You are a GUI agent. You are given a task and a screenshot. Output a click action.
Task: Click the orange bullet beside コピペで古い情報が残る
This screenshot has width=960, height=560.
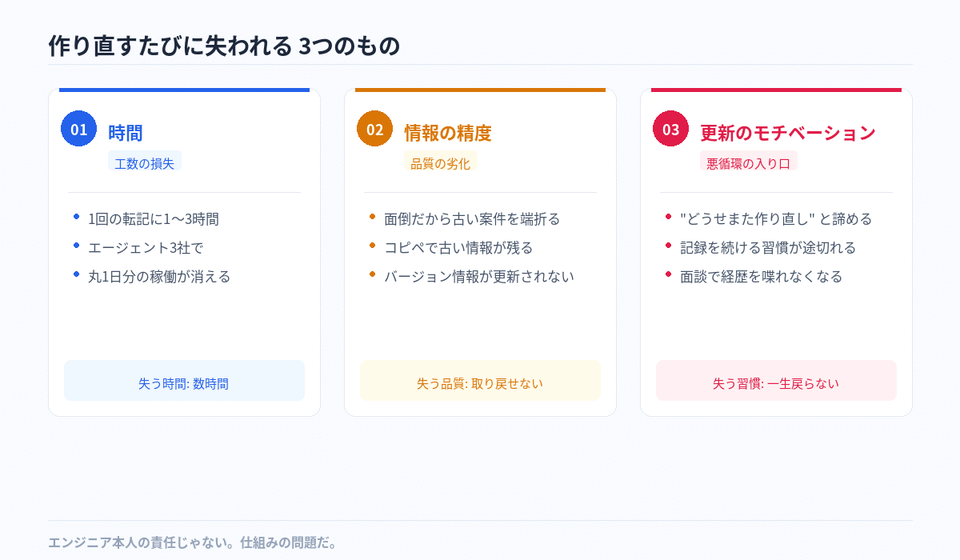coord(372,245)
